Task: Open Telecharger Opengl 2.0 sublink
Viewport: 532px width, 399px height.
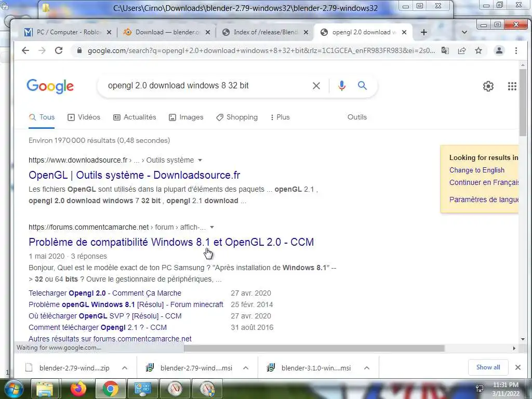Action: (x=105, y=293)
